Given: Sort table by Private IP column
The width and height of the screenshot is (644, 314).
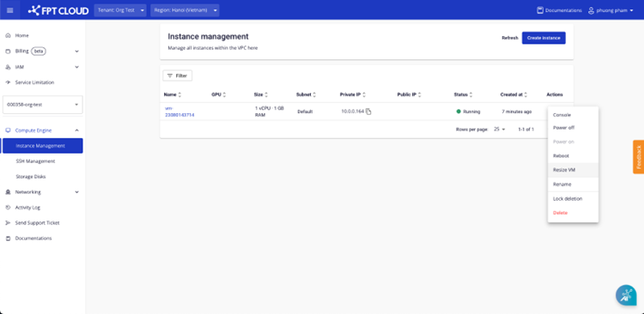Looking at the screenshot, I should [364, 95].
